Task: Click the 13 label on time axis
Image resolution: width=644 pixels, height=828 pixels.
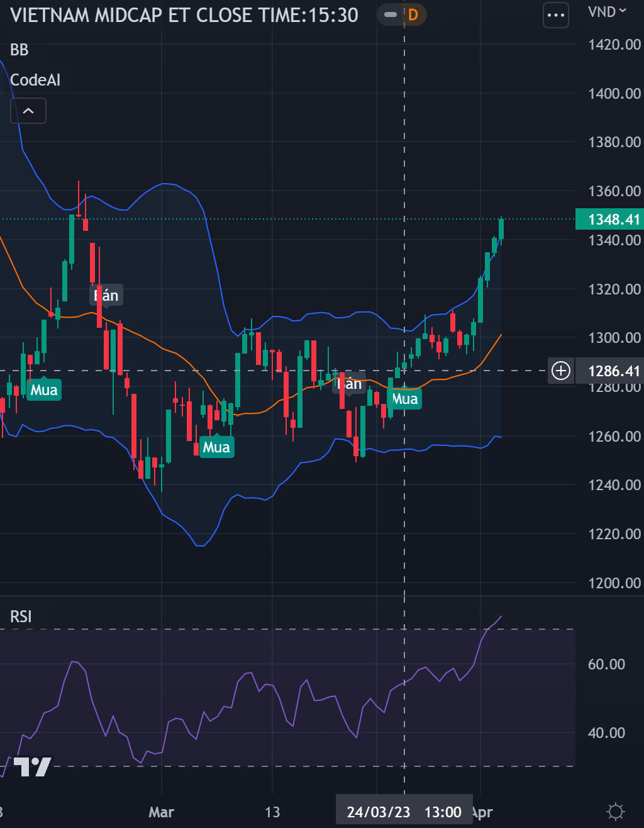Action: (272, 812)
